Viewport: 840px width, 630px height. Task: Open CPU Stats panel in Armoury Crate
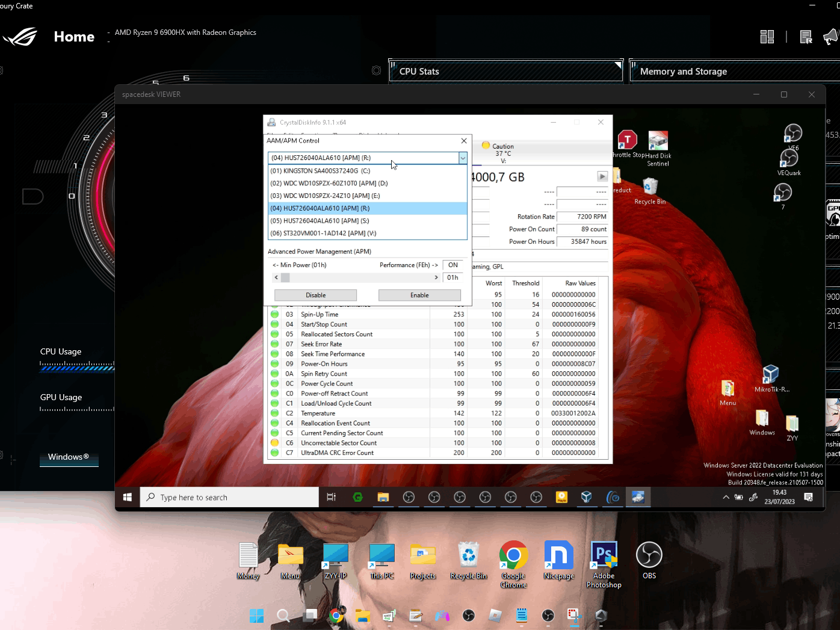(x=505, y=71)
